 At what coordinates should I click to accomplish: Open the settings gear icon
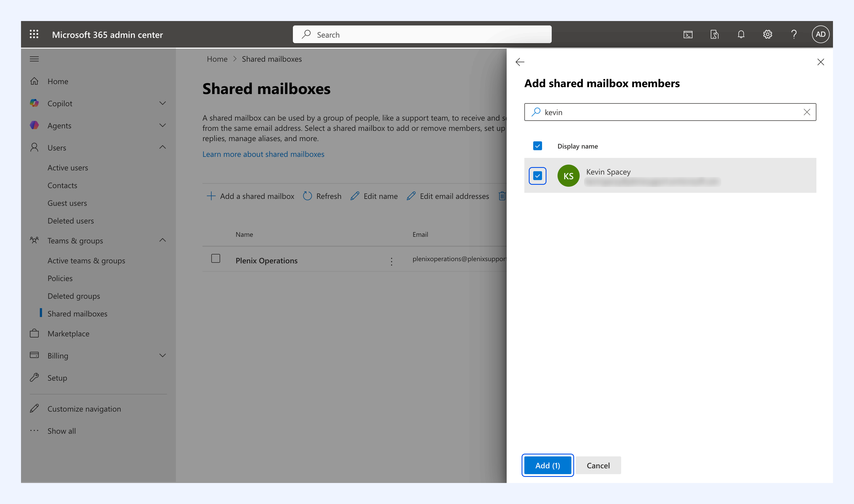[x=767, y=34]
